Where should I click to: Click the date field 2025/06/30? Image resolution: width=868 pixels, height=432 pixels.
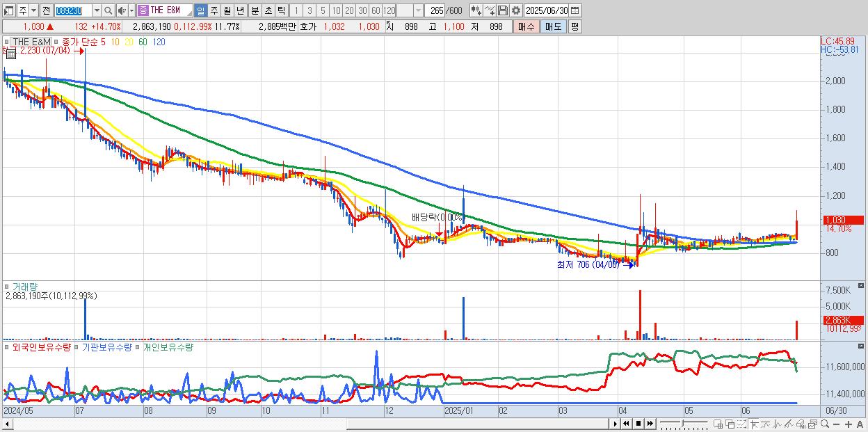tap(546, 10)
